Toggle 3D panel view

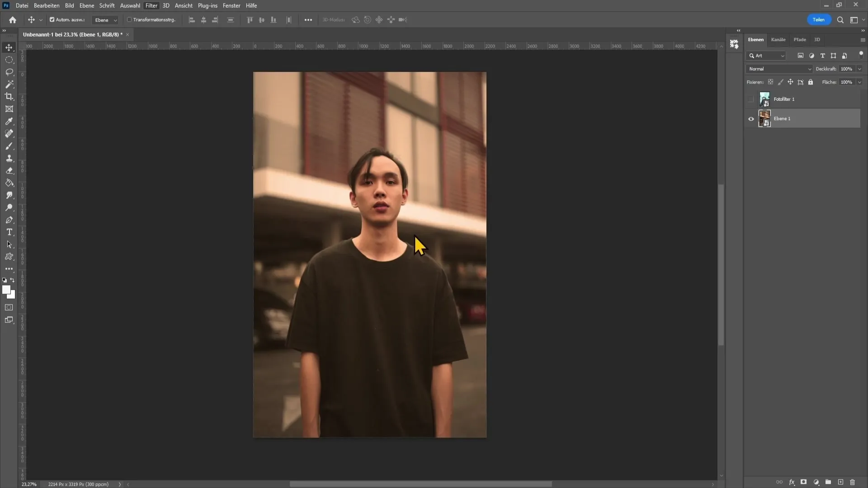point(817,39)
